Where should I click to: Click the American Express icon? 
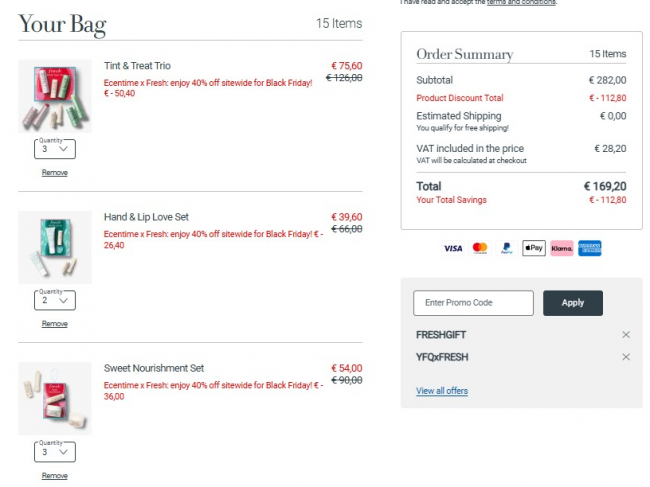590,248
